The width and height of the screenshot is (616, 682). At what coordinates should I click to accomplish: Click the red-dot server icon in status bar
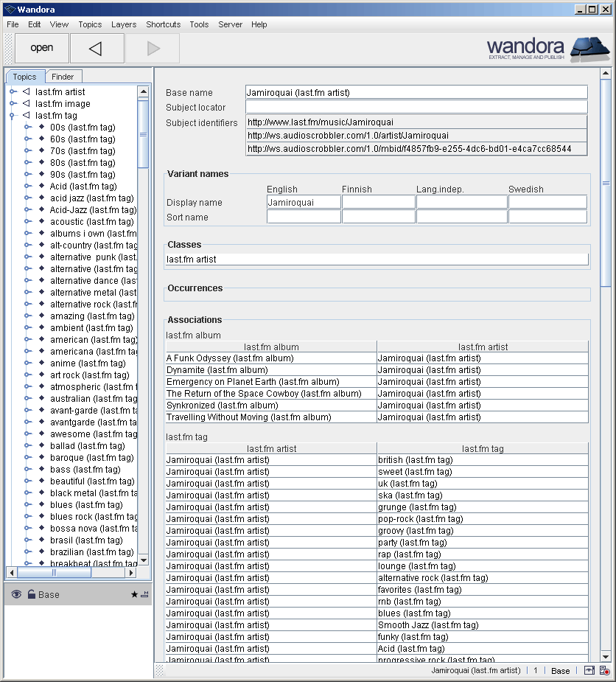(x=604, y=671)
